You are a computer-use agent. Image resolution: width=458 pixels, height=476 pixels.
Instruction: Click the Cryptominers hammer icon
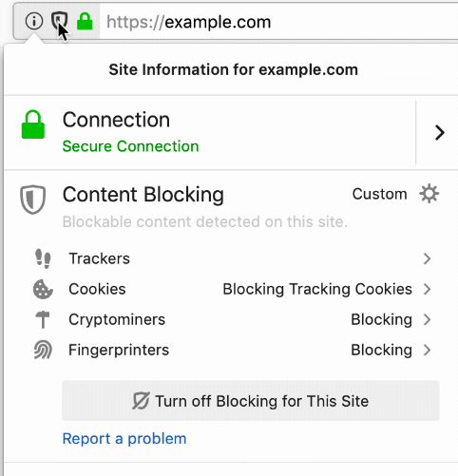43,319
